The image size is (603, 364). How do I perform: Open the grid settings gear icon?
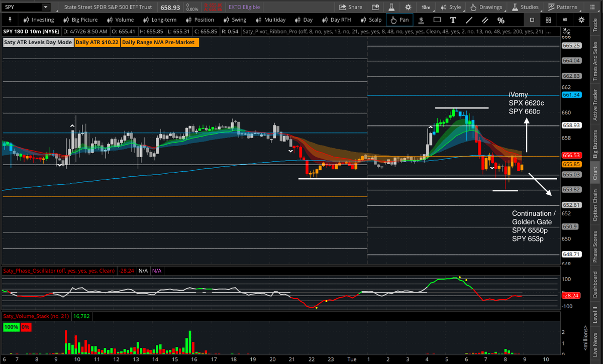[581, 20]
